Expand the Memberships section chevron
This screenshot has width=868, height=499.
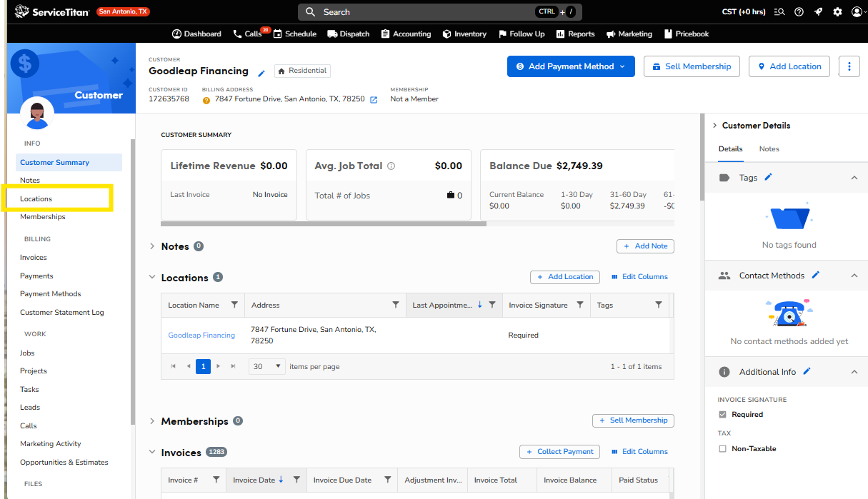(152, 421)
